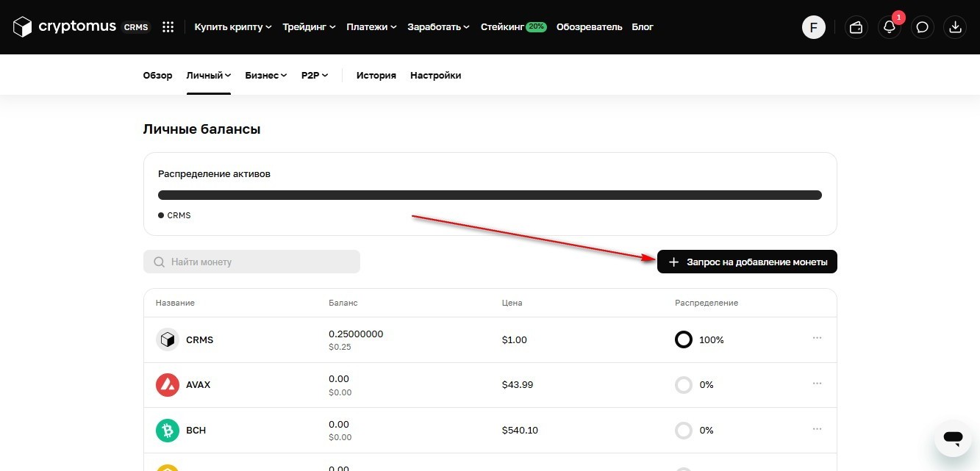Click the CRMS distribution ring icon

tap(684, 339)
